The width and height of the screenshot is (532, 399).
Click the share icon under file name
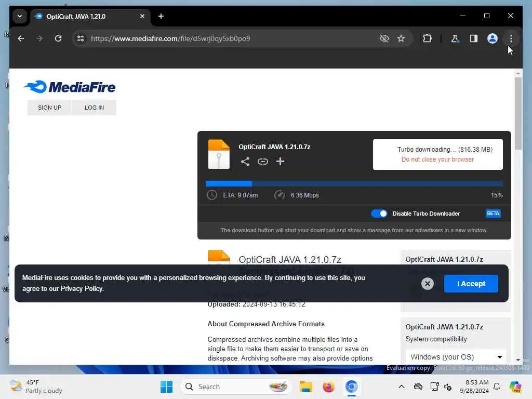click(x=245, y=162)
